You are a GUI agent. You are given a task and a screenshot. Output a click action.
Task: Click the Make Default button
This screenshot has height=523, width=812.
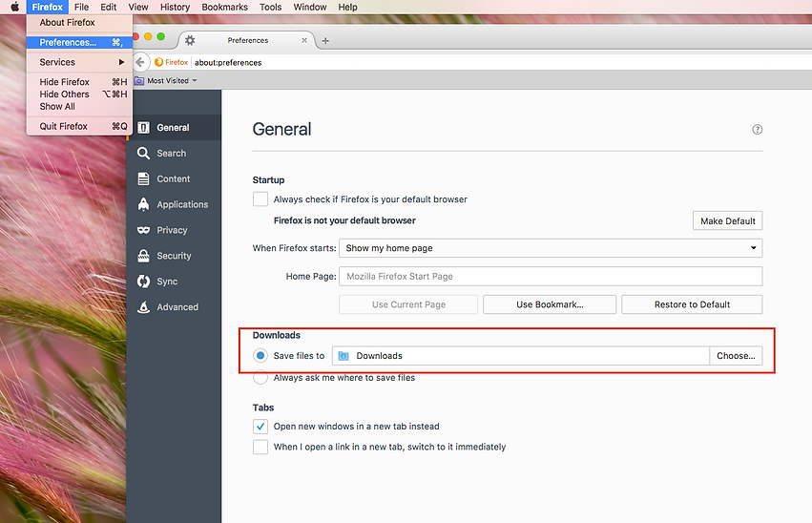(728, 220)
